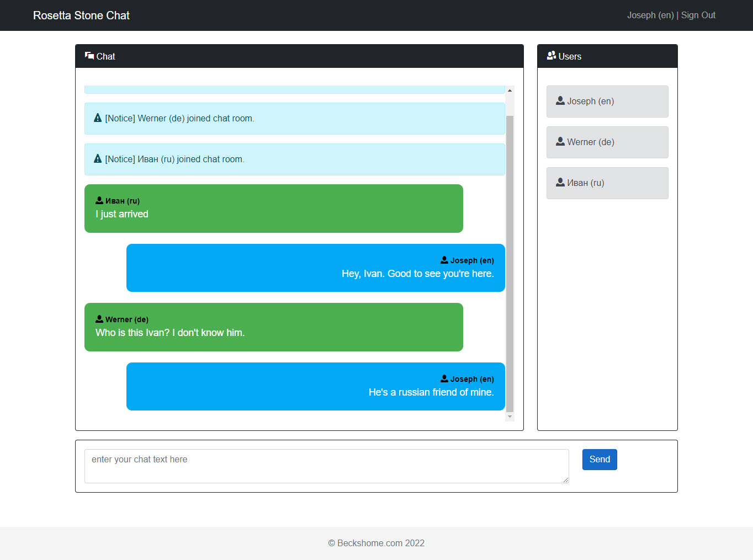Click the person icon beside Werner in Users list
Image resolution: width=753 pixels, height=560 pixels.
tap(560, 141)
